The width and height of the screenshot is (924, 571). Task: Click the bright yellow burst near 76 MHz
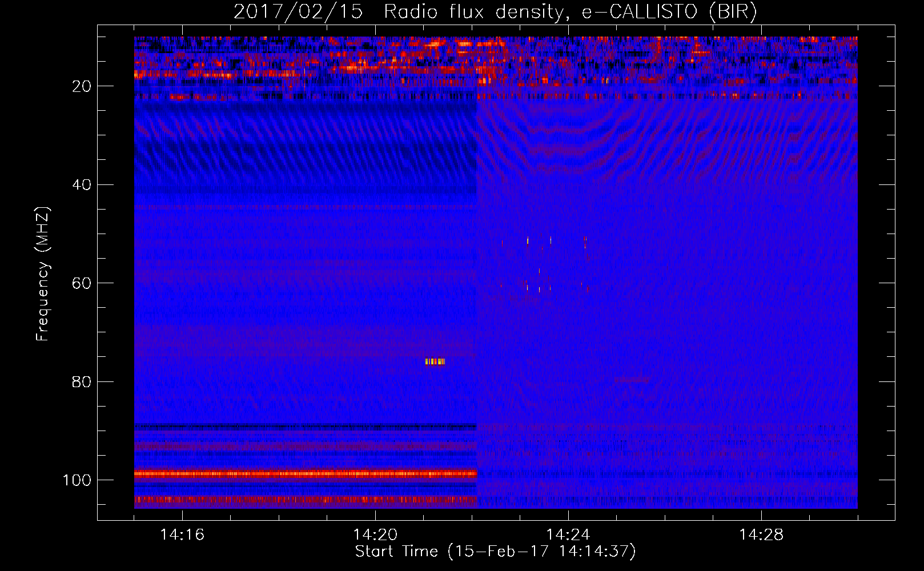[435, 361]
